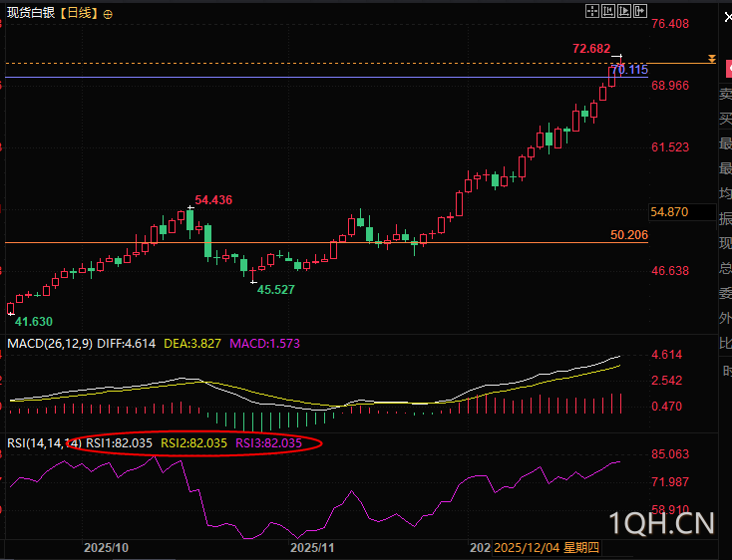
Task: Click the 41.630 low price label
Action: (x=34, y=321)
